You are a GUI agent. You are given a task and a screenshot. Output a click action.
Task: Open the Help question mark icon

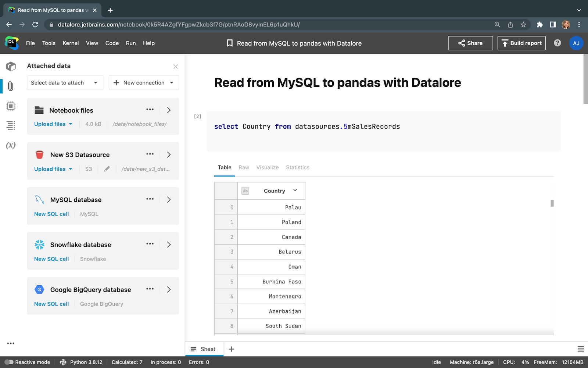[x=557, y=43]
